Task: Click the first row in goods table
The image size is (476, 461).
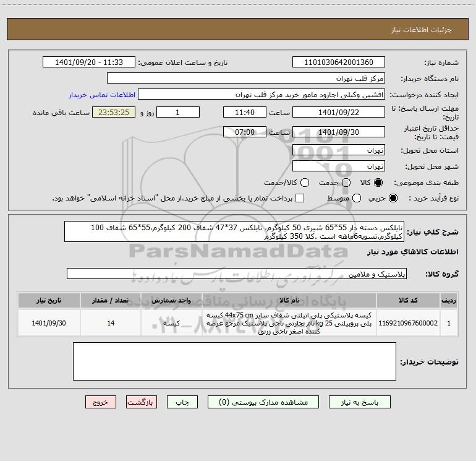Action: coord(238,323)
